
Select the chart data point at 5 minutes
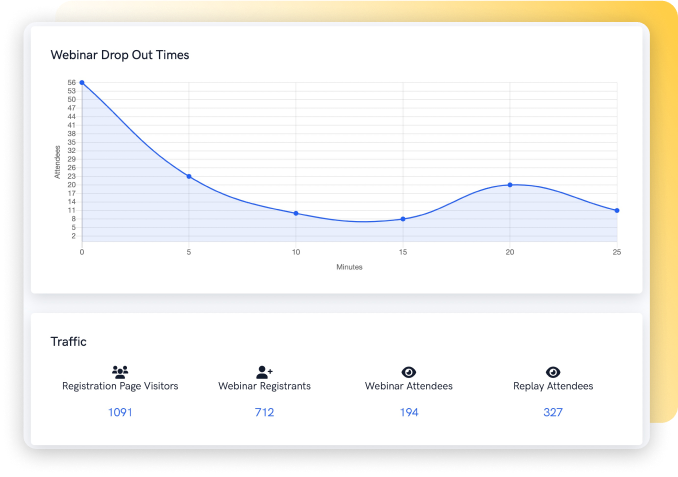[189, 176]
